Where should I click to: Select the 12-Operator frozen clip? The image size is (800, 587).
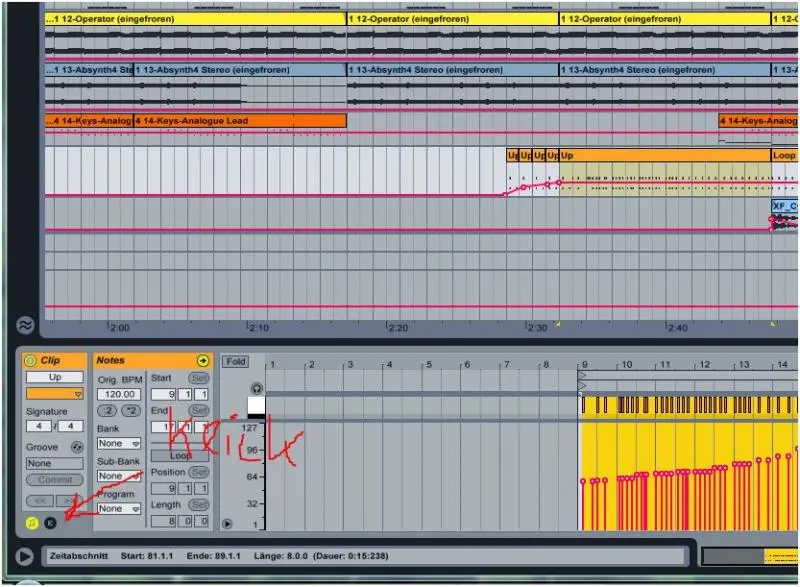click(x=195, y=19)
